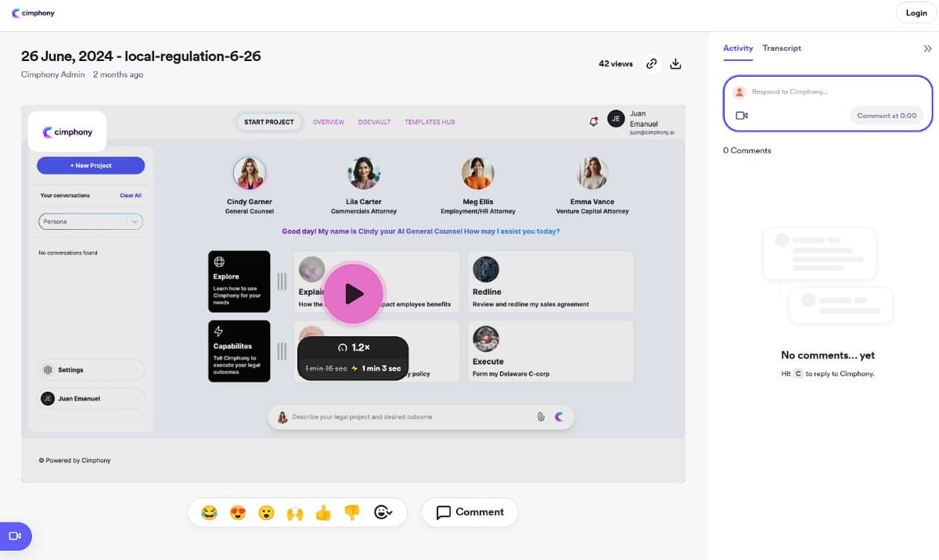Open the floating record camera button

[15, 536]
